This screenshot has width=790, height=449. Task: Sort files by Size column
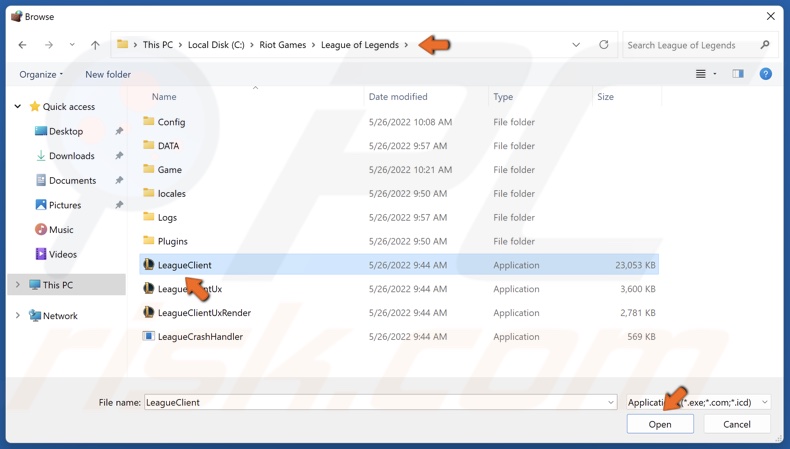(605, 97)
